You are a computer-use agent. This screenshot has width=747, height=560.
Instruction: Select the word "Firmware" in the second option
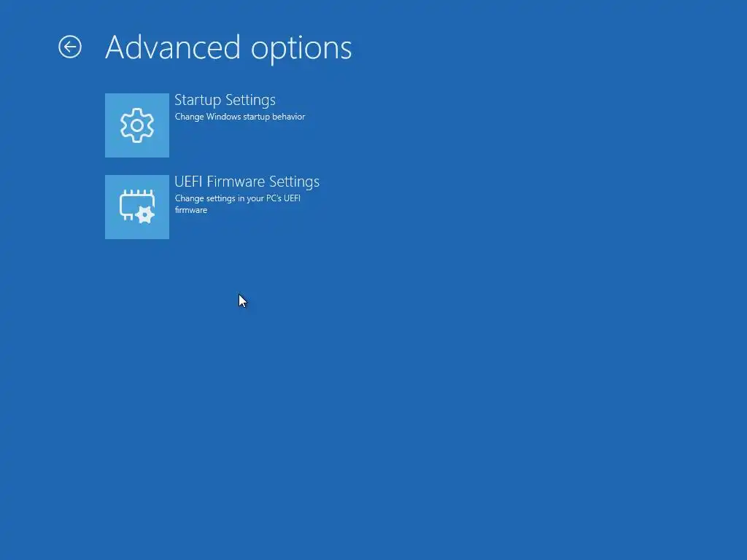[236, 182]
